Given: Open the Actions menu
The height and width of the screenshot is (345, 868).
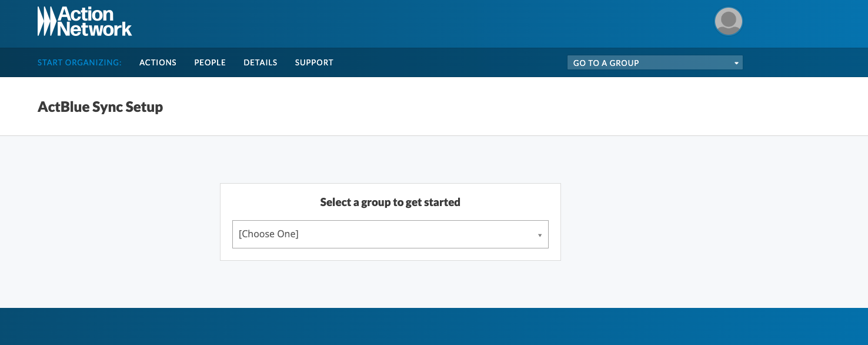Looking at the screenshot, I should pyautogui.click(x=158, y=62).
